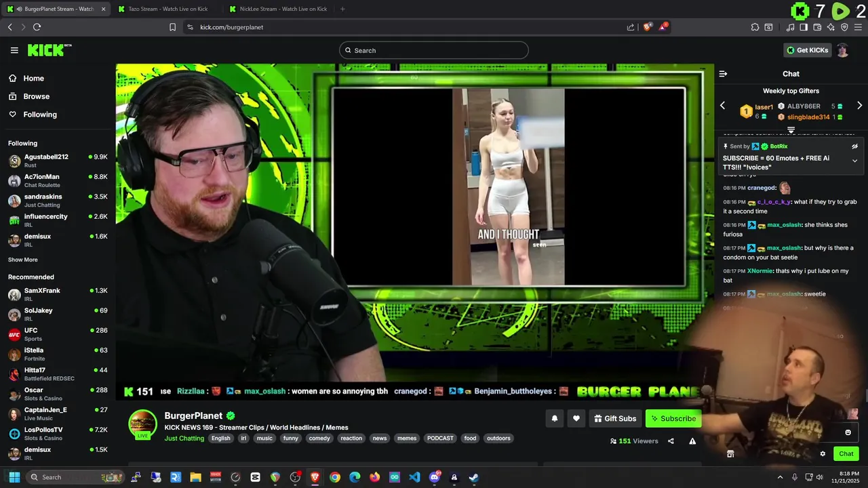868x488 pixels.
Task: Open LosPollosTV recommended channel
Action: coord(58,434)
